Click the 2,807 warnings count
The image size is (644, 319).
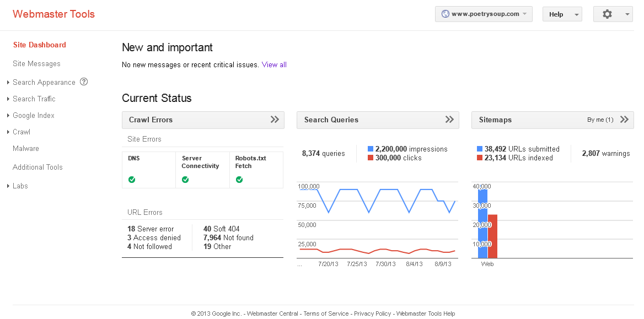pyautogui.click(x=606, y=154)
